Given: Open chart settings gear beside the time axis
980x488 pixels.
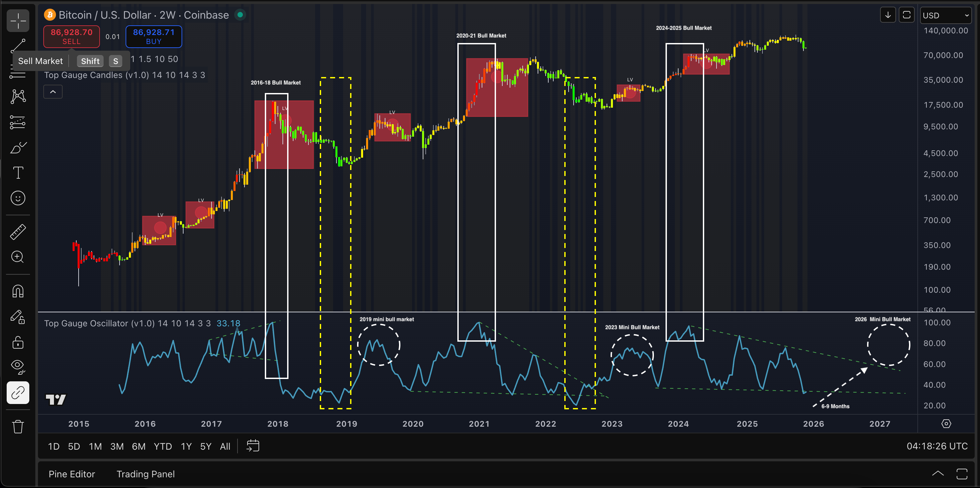Looking at the screenshot, I should coord(946,424).
